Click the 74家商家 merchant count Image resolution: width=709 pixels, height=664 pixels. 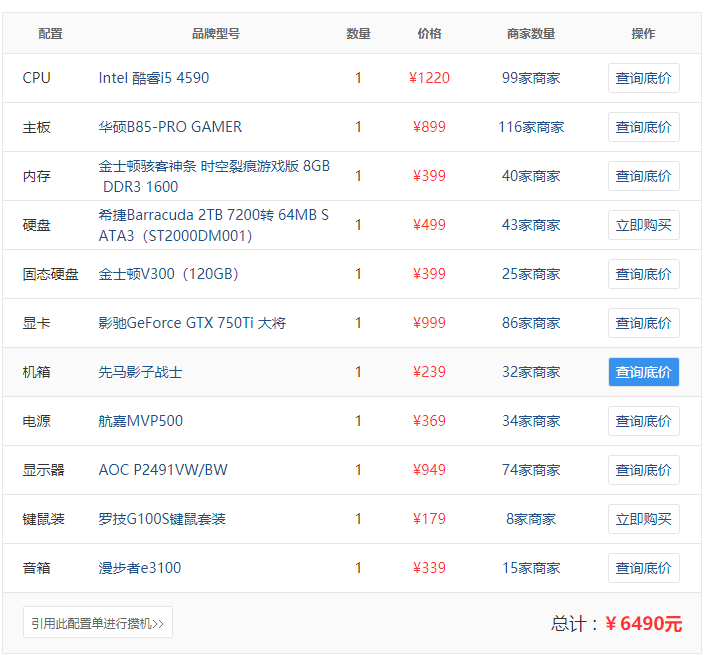click(531, 470)
